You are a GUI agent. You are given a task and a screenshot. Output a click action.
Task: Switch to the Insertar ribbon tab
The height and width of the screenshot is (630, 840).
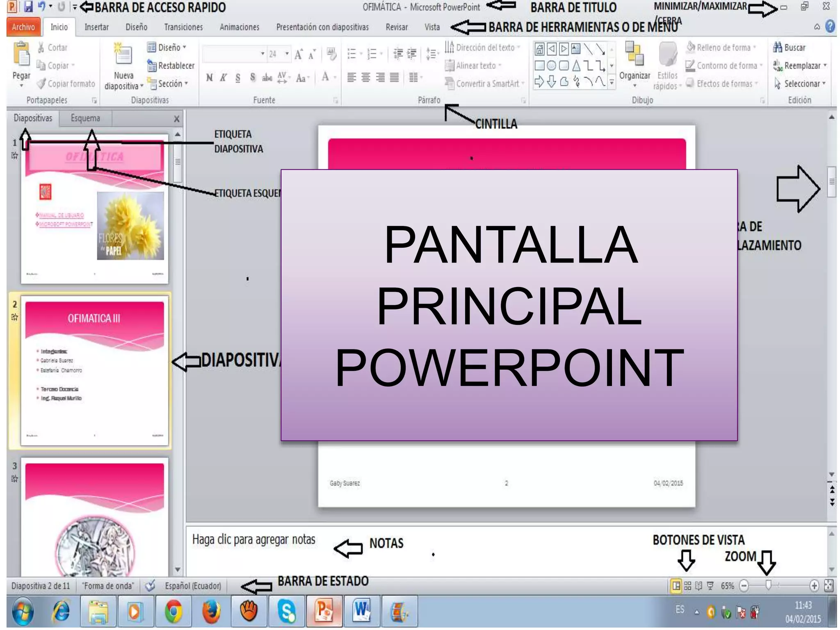96,27
